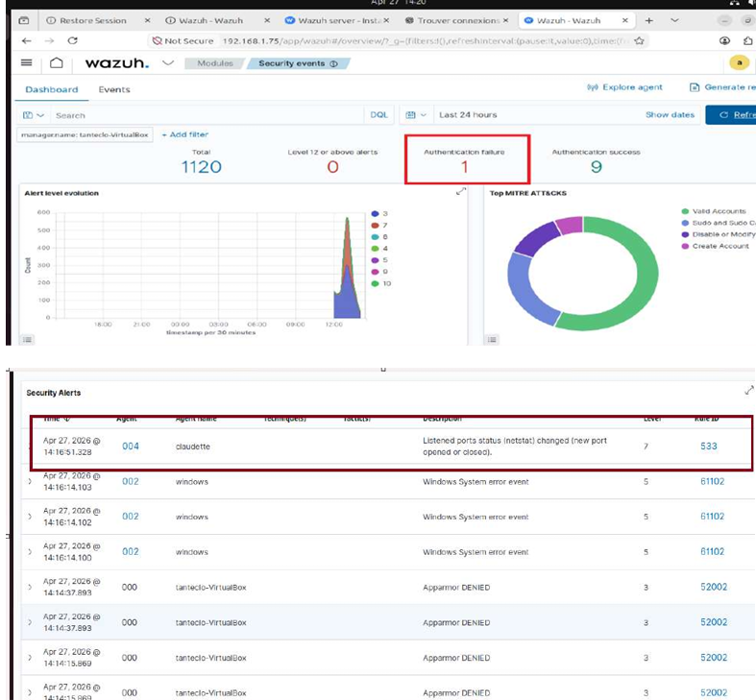Expand the first 14:14:37.893 Apparmor row
This screenshot has height=700, width=756.
tap(30, 588)
